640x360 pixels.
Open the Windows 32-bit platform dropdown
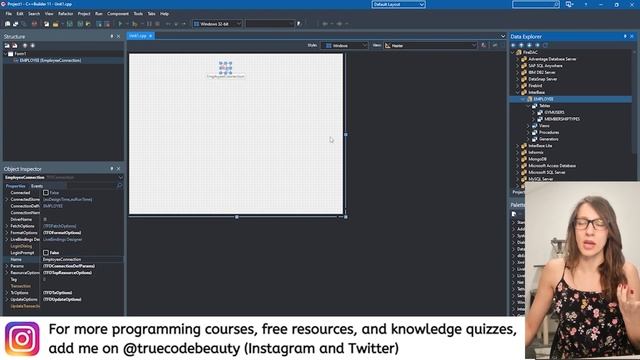coord(217,24)
